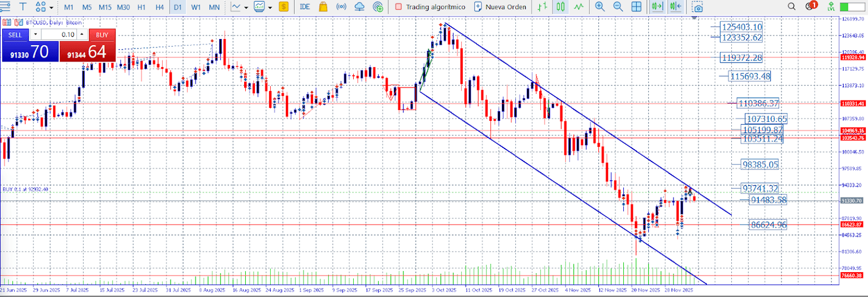868x297 pixels.
Task: Click the zoom in magnifier icon
Action: point(600,7)
